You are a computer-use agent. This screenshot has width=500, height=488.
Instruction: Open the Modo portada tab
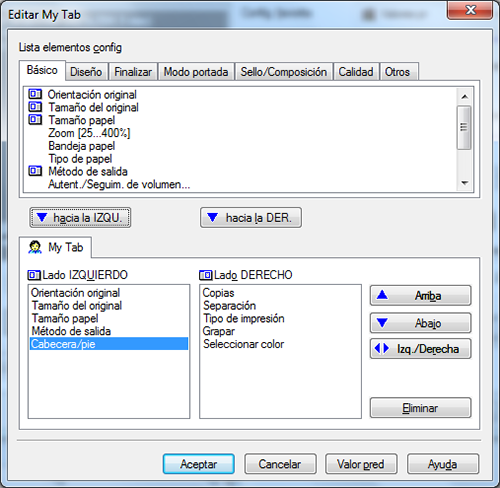[196, 72]
